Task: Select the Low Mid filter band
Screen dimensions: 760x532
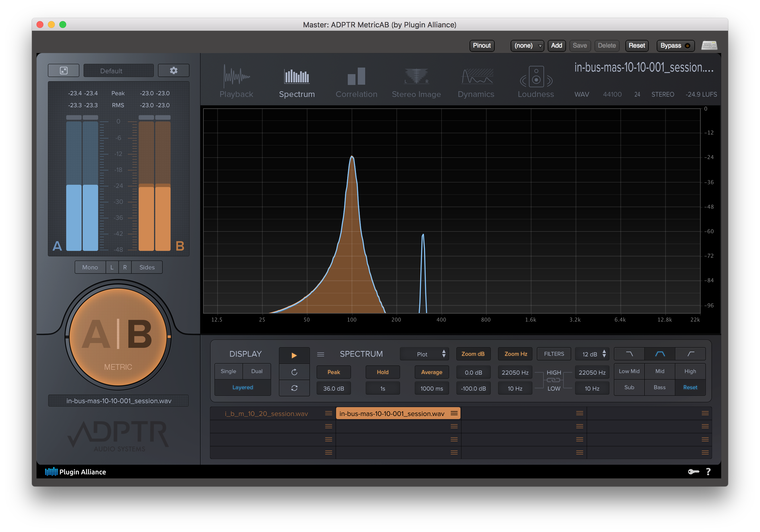Action: click(629, 371)
